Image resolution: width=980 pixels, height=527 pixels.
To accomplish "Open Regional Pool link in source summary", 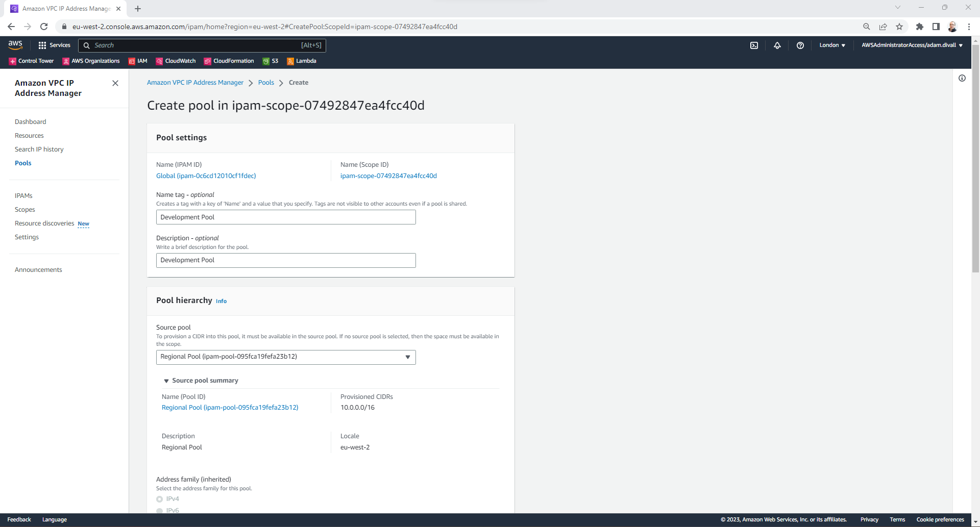I will pos(230,408).
